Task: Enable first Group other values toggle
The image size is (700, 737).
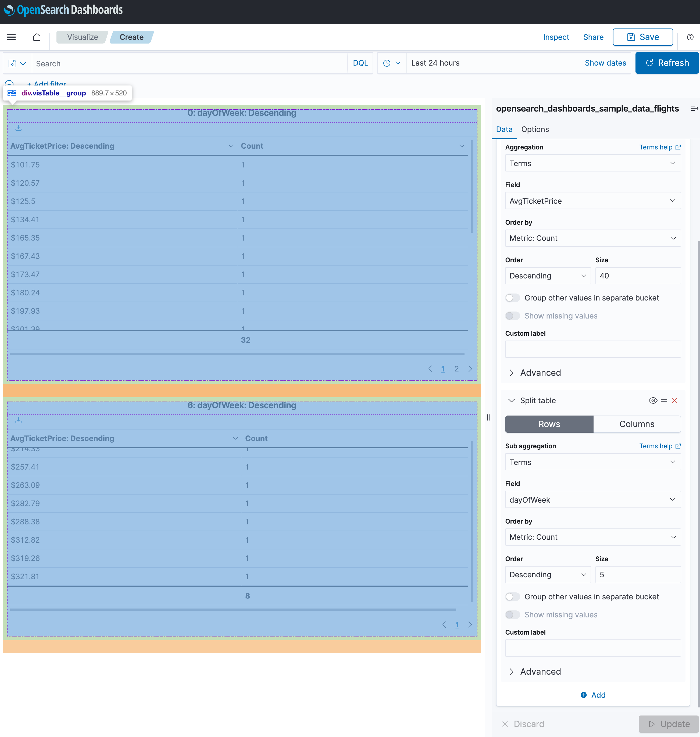Action: coord(512,298)
